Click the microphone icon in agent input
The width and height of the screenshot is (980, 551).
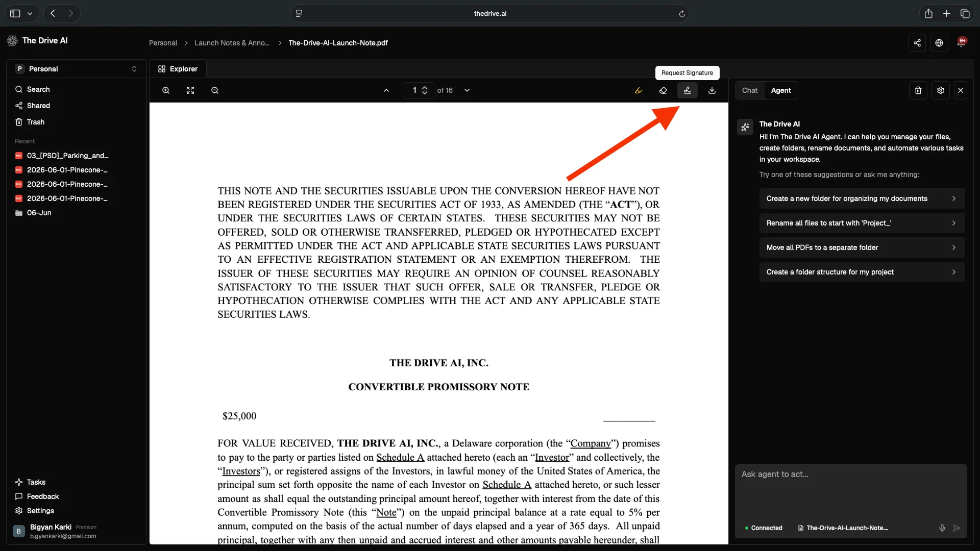tap(942, 528)
